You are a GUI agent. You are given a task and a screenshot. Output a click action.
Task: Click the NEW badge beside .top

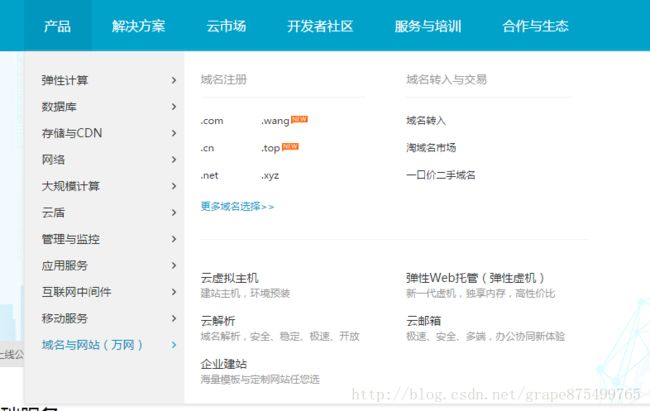pos(290,146)
